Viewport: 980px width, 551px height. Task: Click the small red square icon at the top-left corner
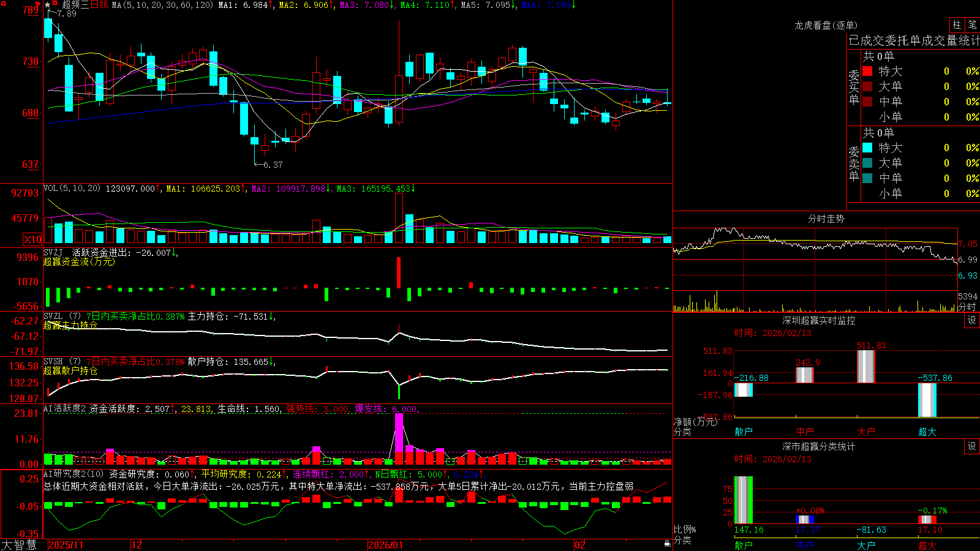click(3, 4)
